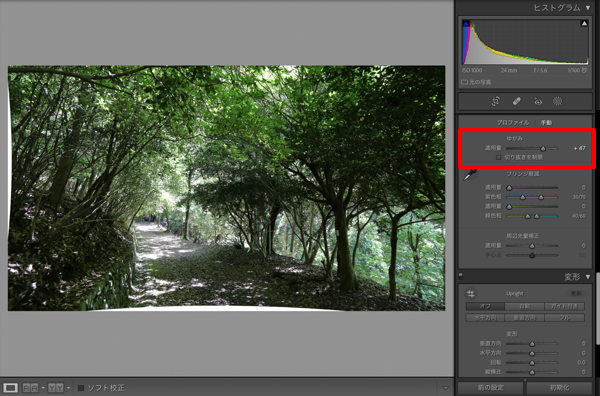Select the Spot Removal bandage tool
600x396 pixels.
point(516,101)
